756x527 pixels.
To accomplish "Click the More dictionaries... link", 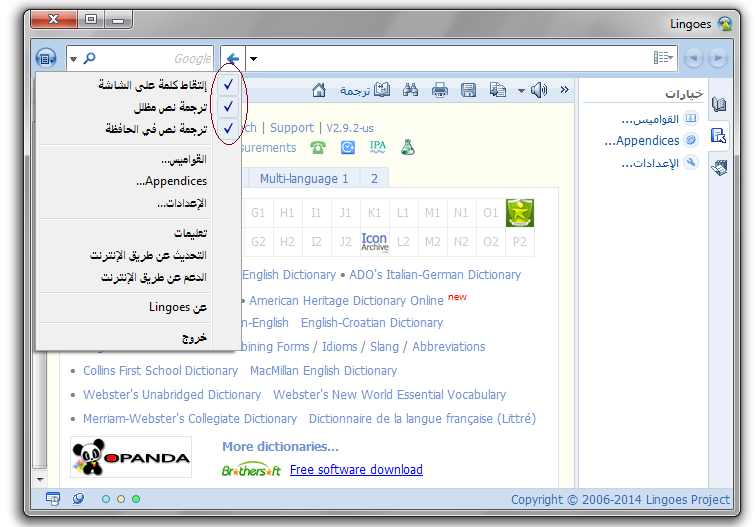I will coord(280,446).
